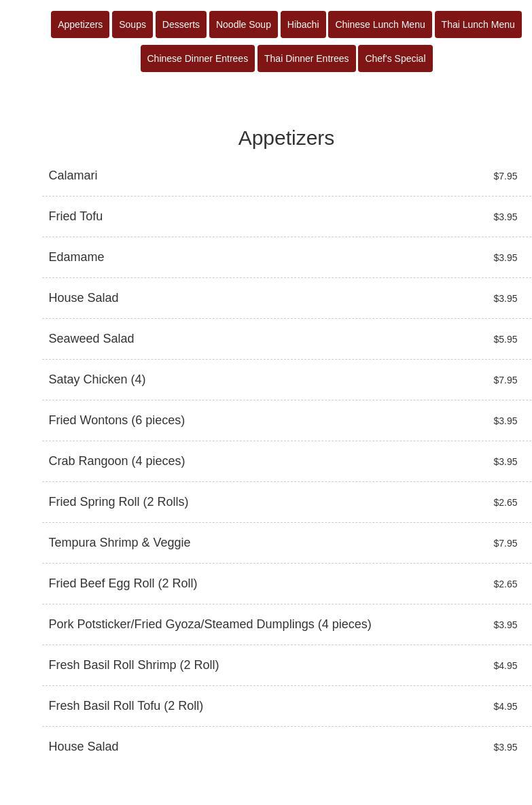Click Crab Rangoon (4 pieces)
Viewport: 532px width, 805px height.
(117, 461)
